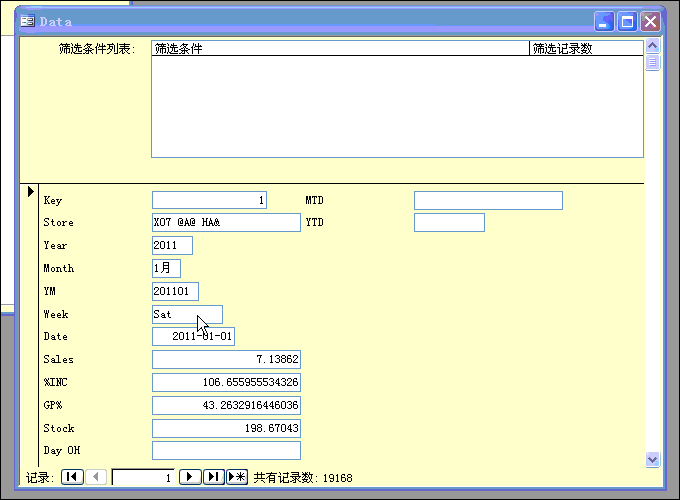
Task: Click into the current record number box
Action: click(143, 478)
